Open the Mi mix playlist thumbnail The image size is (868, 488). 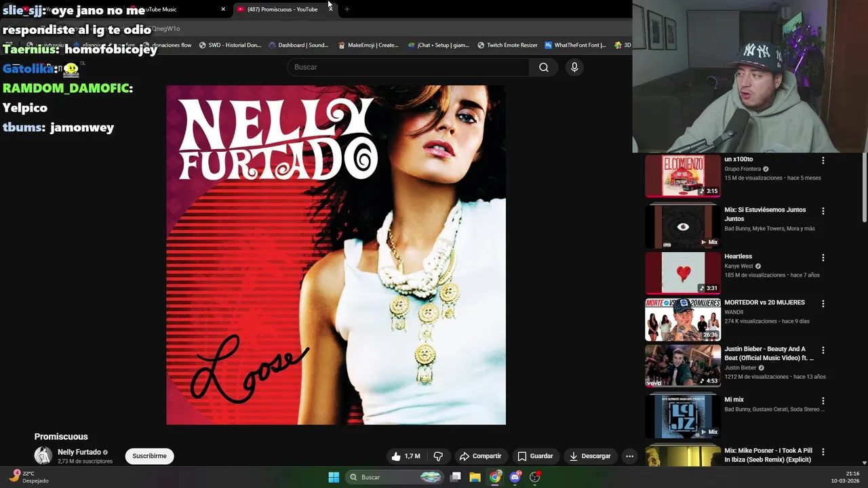tap(682, 416)
